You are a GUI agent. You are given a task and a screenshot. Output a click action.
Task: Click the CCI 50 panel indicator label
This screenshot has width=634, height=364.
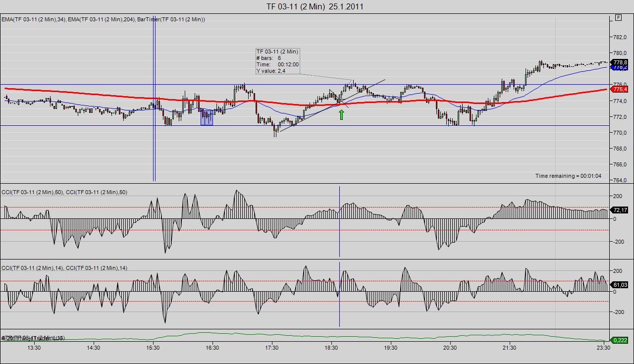coord(64,192)
